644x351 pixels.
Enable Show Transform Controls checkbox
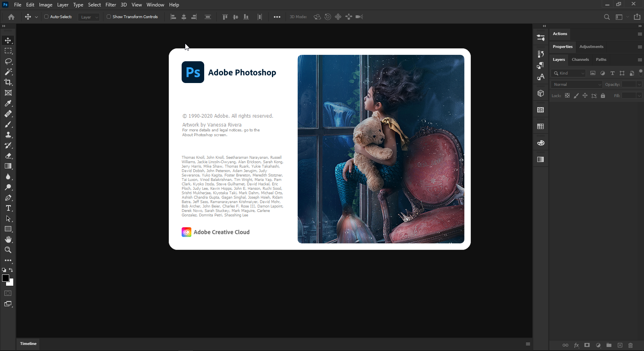coord(109,17)
